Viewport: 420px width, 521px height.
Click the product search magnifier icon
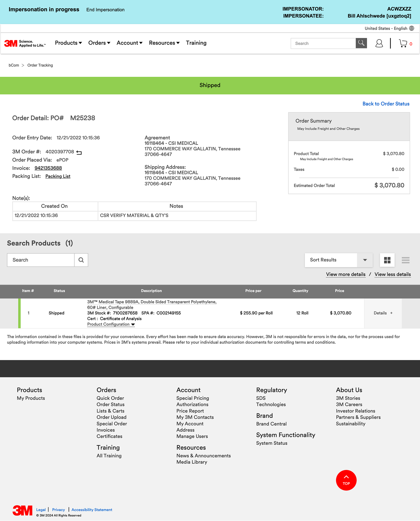coord(81,260)
